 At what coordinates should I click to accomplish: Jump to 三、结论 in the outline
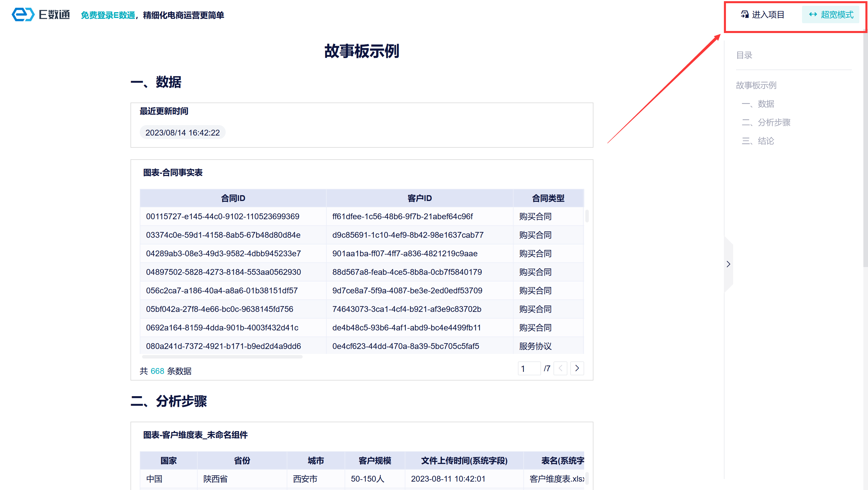pos(758,141)
